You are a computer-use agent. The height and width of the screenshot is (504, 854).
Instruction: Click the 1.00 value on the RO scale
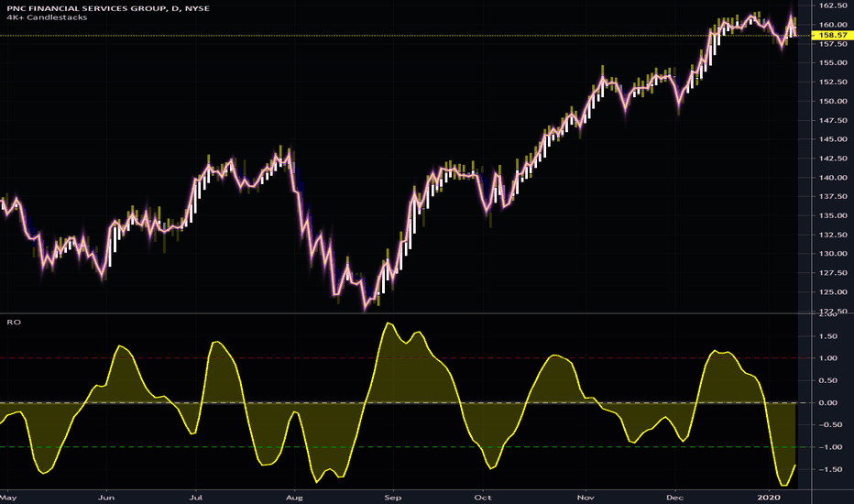(x=828, y=358)
